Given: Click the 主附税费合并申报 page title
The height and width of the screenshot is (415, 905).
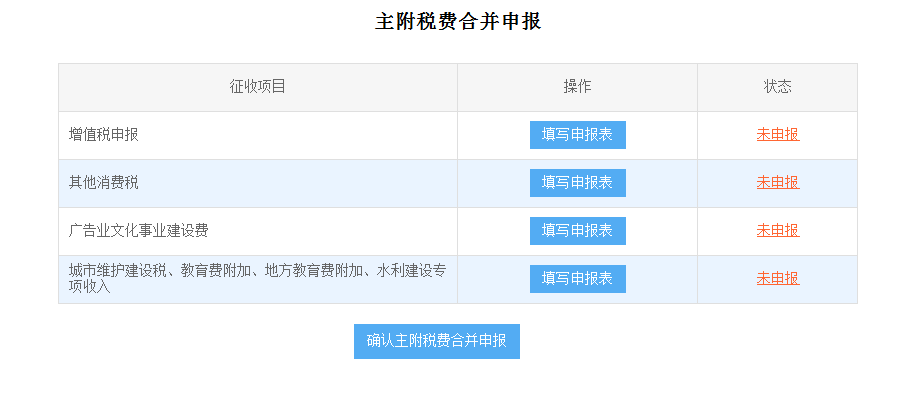Looking at the screenshot, I should 458,22.
